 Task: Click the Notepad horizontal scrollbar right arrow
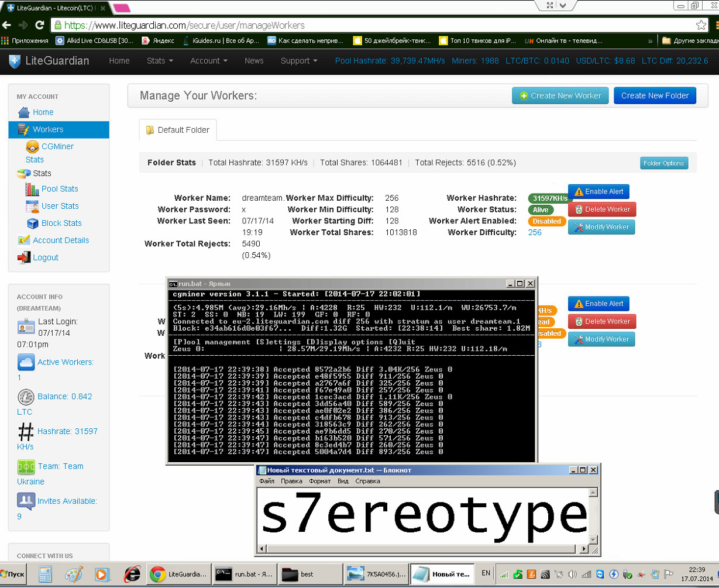click(x=584, y=550)
